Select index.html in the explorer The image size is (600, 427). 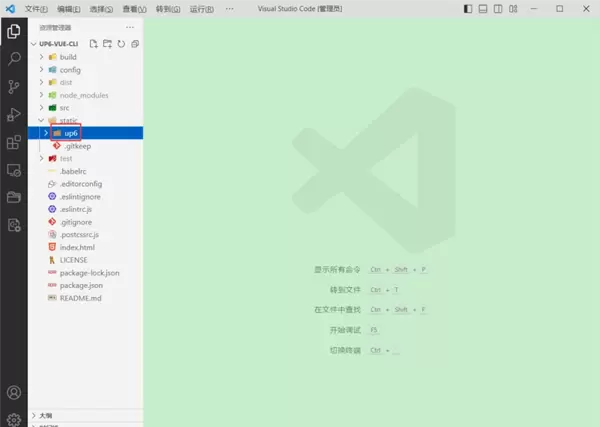(x=76, y=247)
